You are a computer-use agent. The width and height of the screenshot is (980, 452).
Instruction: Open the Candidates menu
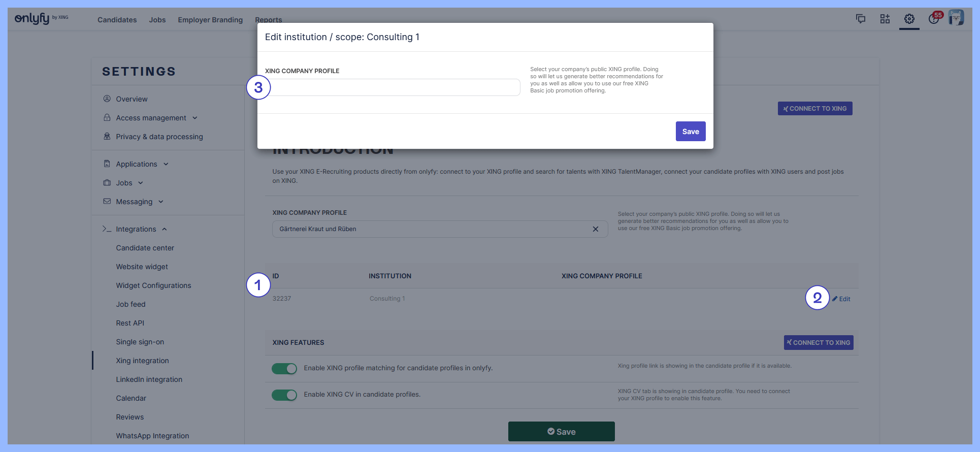point(117,20)
